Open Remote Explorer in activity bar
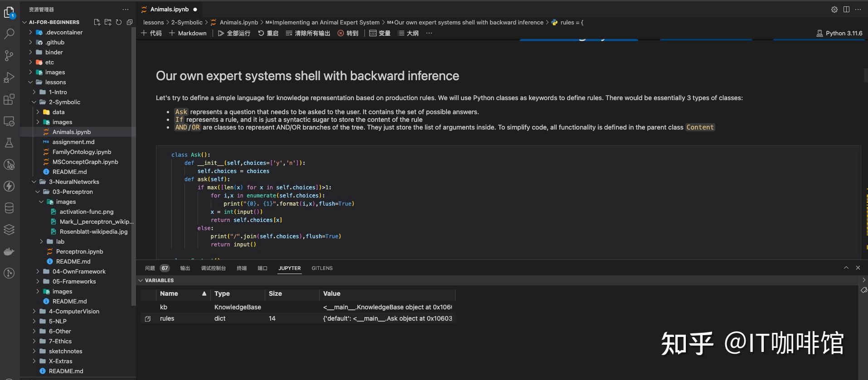Image resolution: width=868 pixels, height=380 pixels. click(x=9, y=121)
